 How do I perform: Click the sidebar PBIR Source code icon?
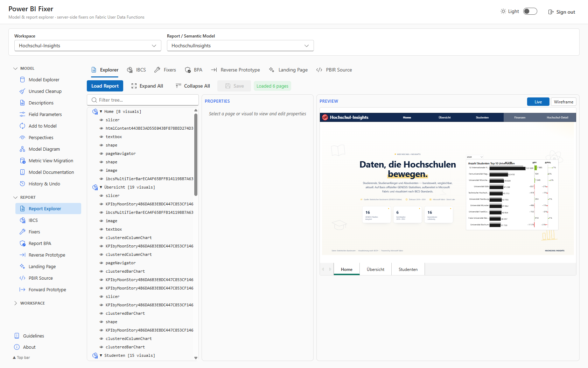(x=22, y=278)
